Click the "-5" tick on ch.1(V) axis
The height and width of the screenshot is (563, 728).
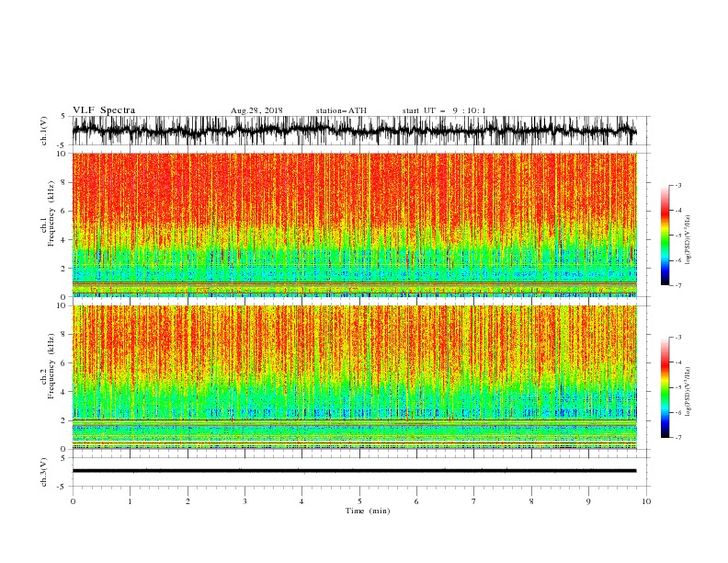pos(62,145)
